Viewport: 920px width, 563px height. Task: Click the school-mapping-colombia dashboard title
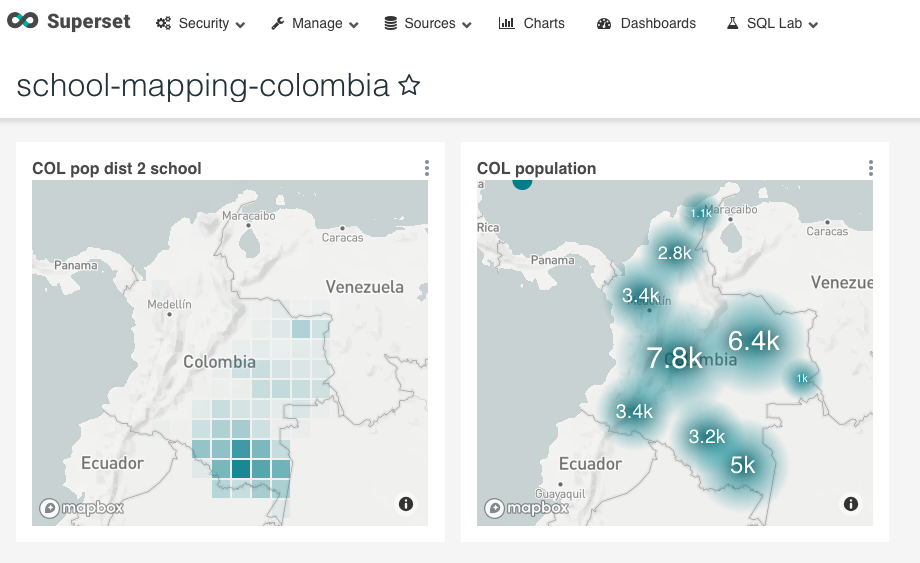click(203, 86)
